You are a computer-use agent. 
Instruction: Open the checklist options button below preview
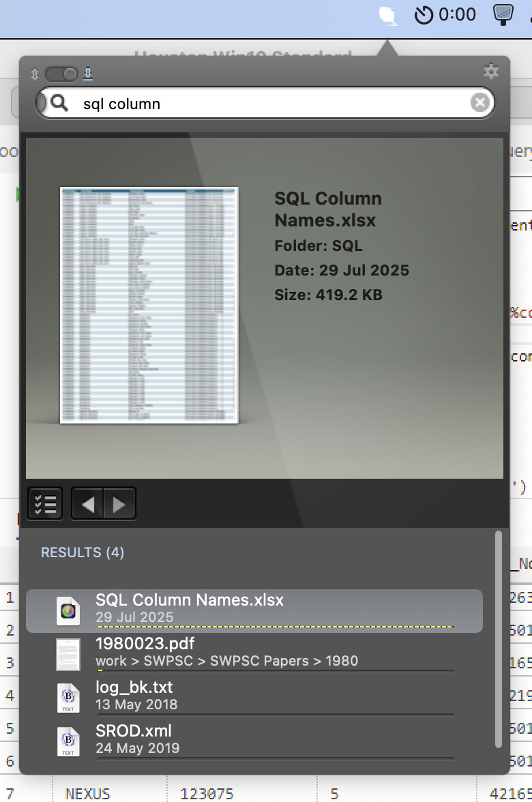pyautogui.click(x=45, y=504)
